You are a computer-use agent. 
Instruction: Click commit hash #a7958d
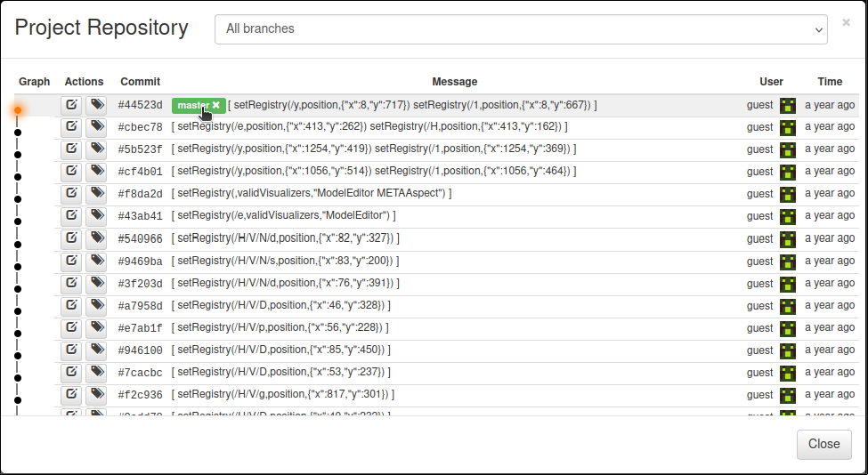tap(141, 306)
